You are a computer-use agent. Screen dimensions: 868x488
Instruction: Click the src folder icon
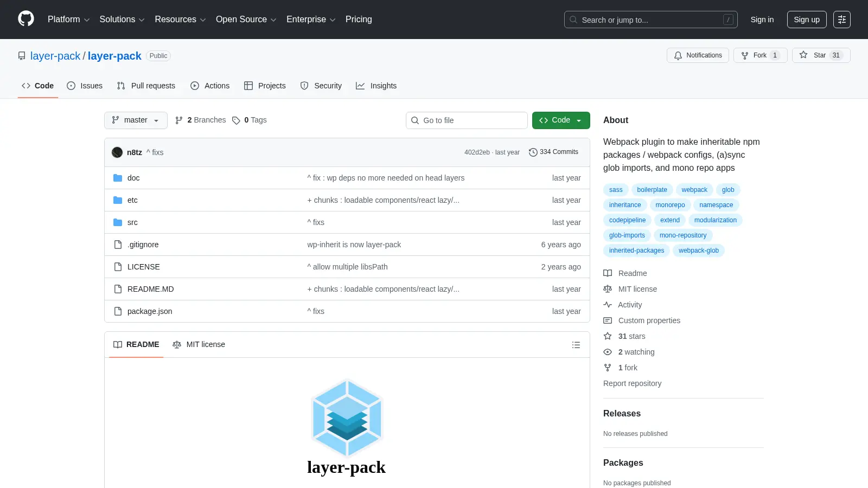(x=118, y=222)
